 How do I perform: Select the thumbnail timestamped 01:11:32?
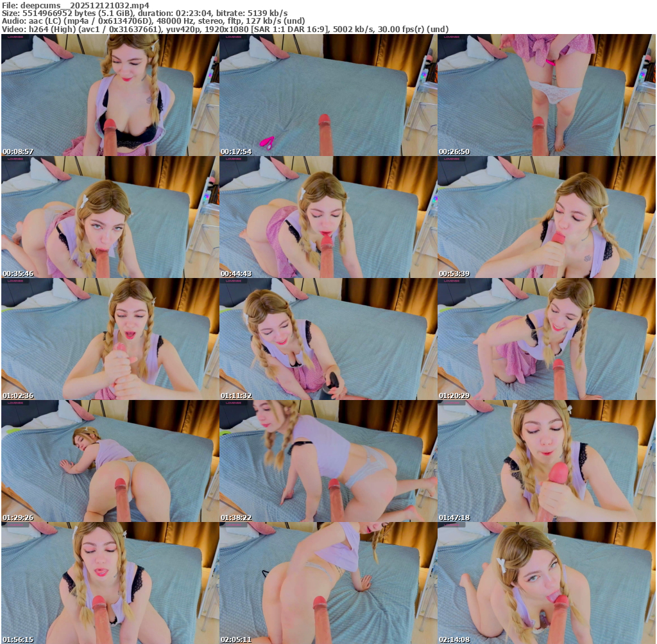[328, 339]
